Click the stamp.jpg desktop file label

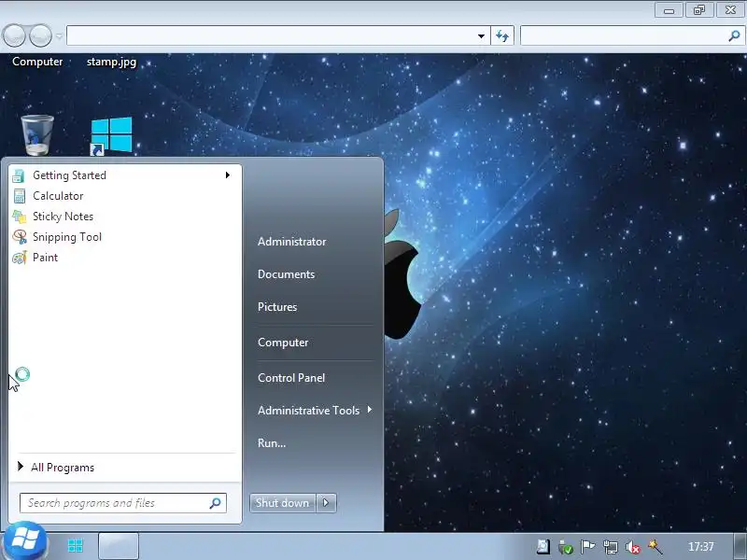coord(111,62)
